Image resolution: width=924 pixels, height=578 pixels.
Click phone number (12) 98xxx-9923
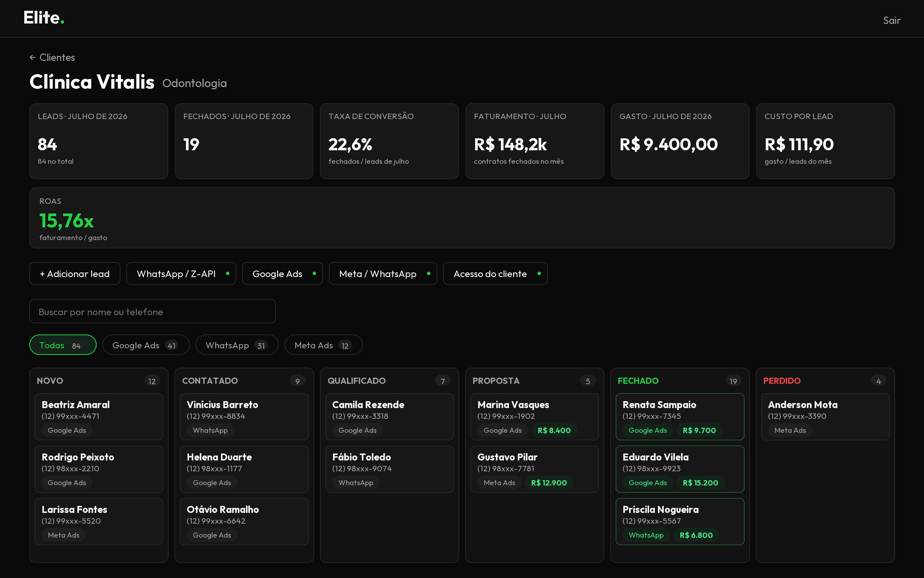pos(651,469)
